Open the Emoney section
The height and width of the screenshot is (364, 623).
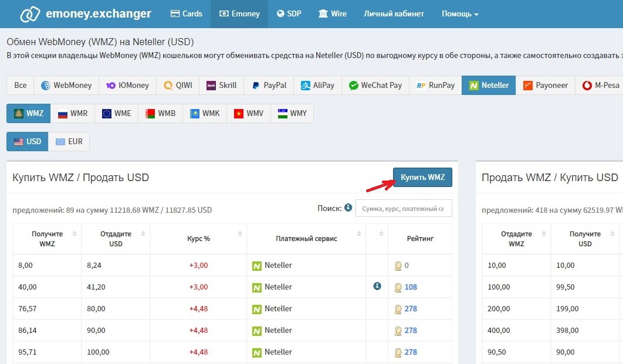tap(239, 14)
